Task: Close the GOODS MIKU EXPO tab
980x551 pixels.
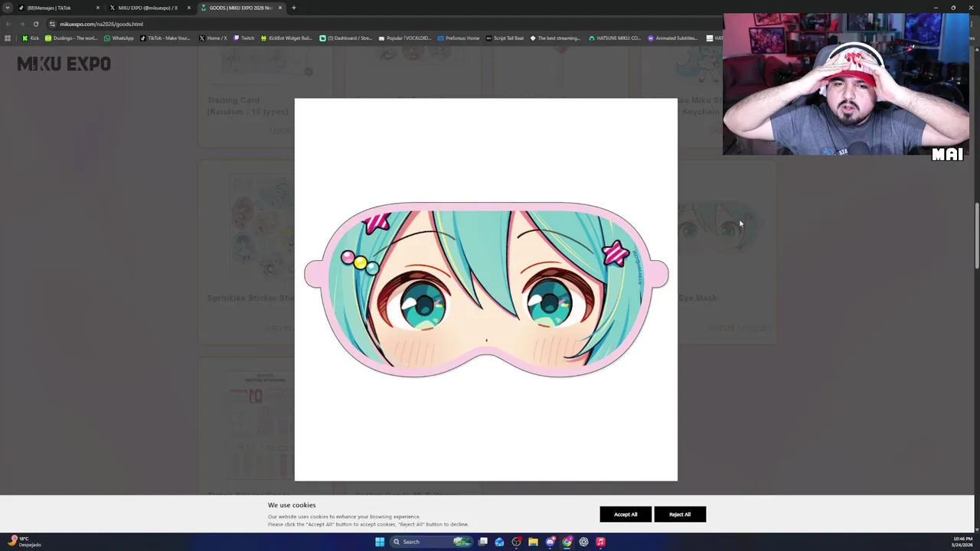Action: [x=279, y=8]
